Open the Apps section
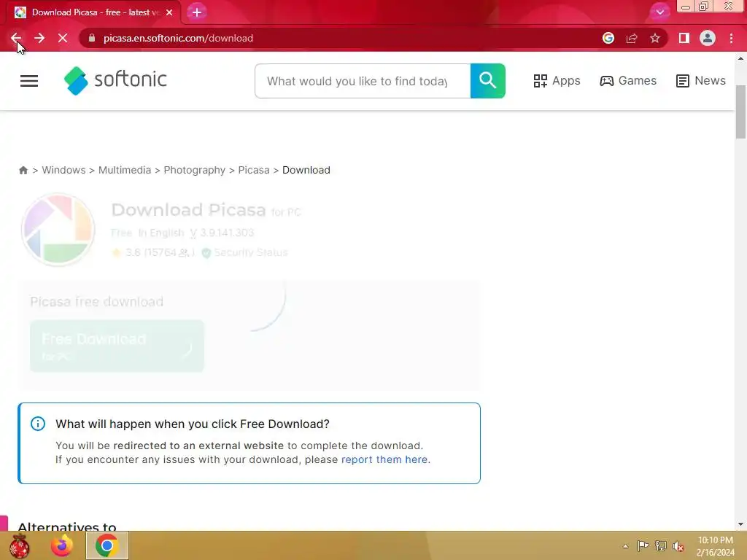The image size is (747, 560). pos(557,81)
